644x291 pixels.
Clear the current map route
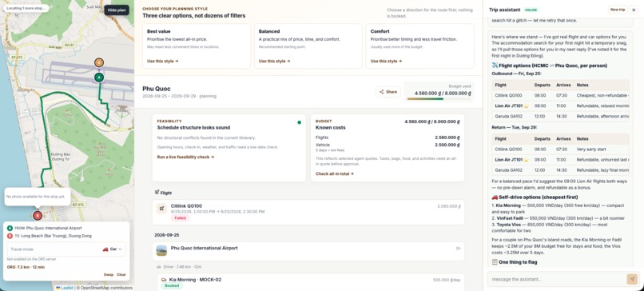121,274
